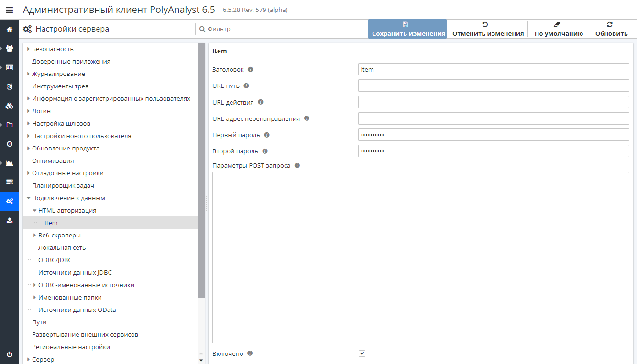Image resolution: width=637 pixels, height=364 pixels.
Task: Click По умолчанию button
Action: pyautogui.click(x=559, y=29)
